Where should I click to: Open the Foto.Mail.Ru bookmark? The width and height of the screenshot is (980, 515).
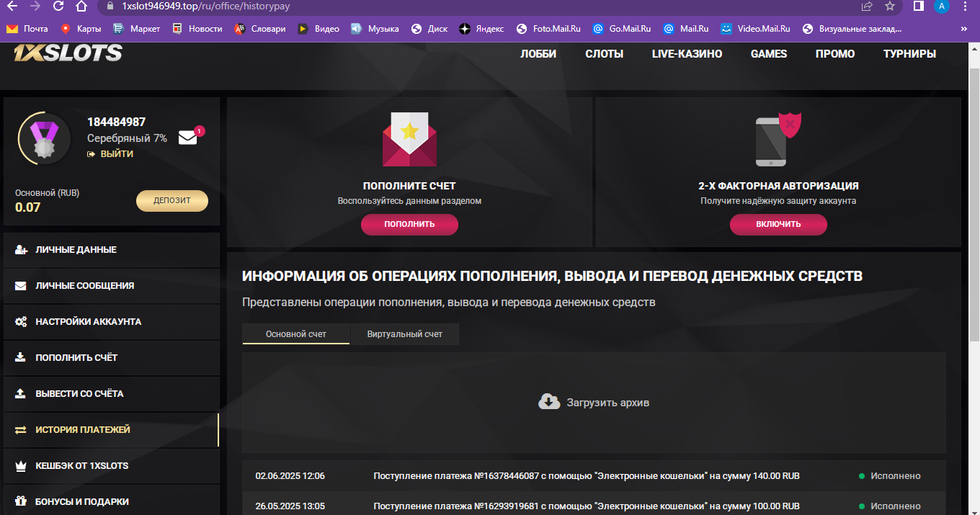(548, 29)
